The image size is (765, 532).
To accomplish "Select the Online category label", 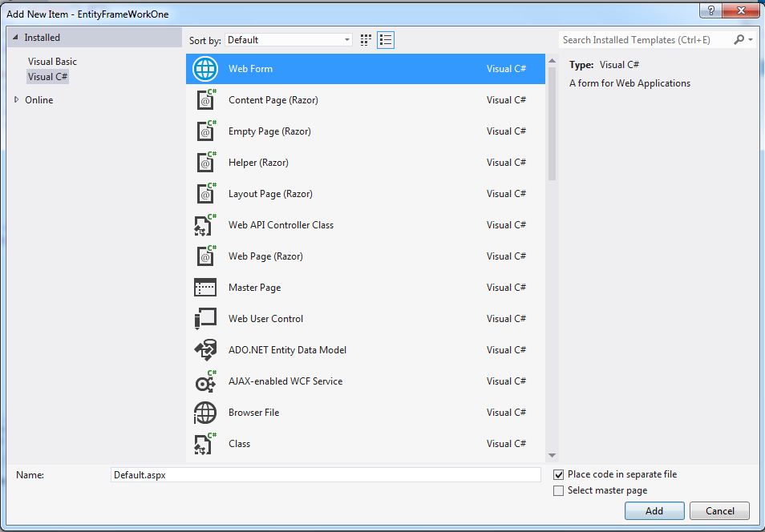I will point(39,100).
